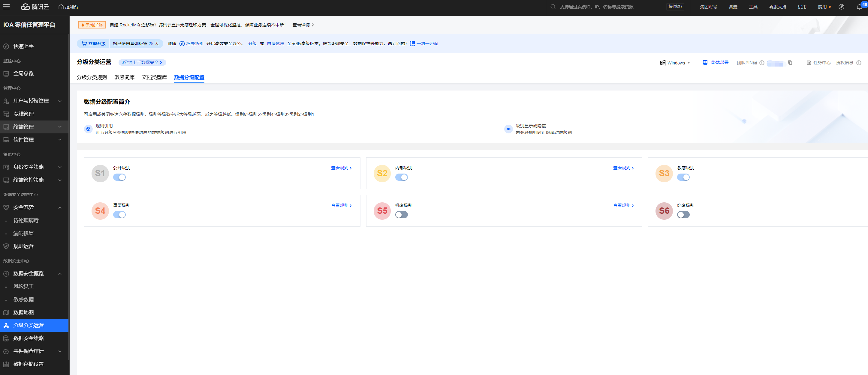Screen dimensions: 868x375
Task: Open the hamburger menu icon
Action: (6, 7)
